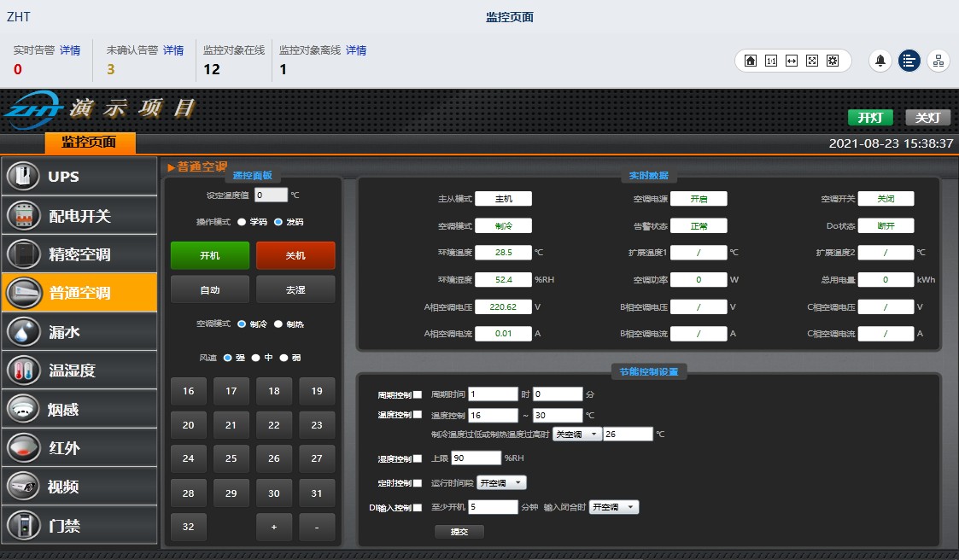Open settings via the gear icon

[x=833, y=61]
